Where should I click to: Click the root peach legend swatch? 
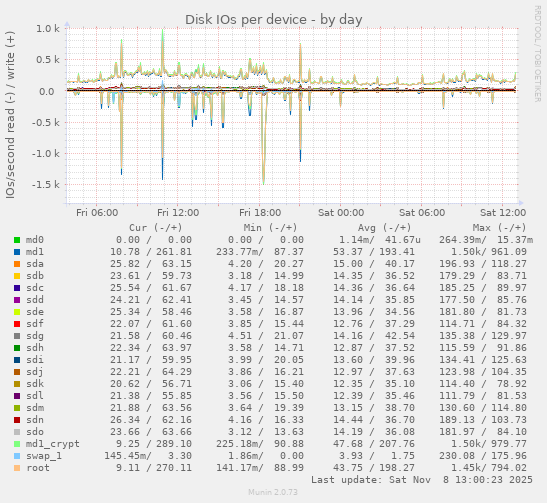tap(17, 468)
